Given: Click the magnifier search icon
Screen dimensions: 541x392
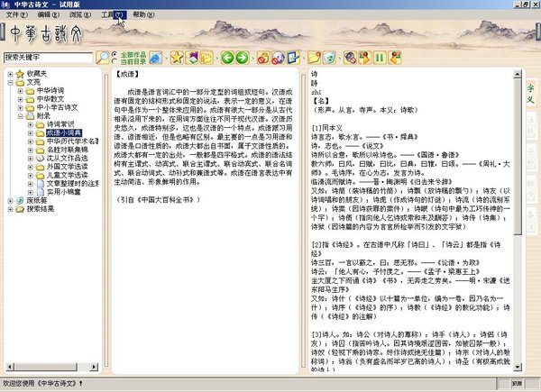Looking at the screenshot, I should click(100, 59).
